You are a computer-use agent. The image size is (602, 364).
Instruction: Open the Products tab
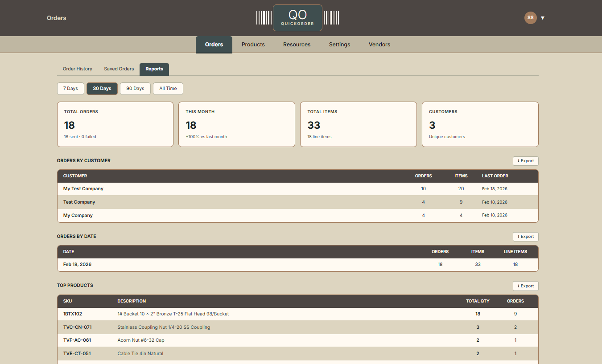pyautogui.click(x=253, y=45)
